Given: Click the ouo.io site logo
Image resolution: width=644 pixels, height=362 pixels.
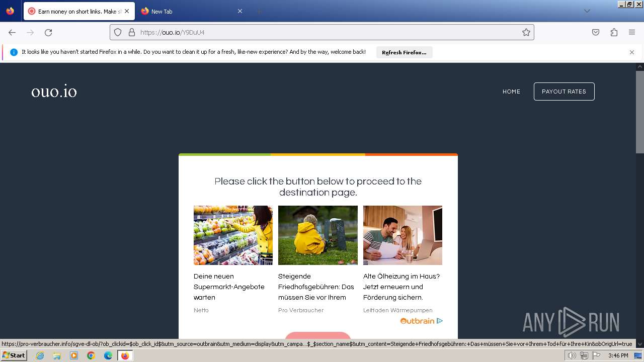Looking at the screenshot, I should pos(54,92).
